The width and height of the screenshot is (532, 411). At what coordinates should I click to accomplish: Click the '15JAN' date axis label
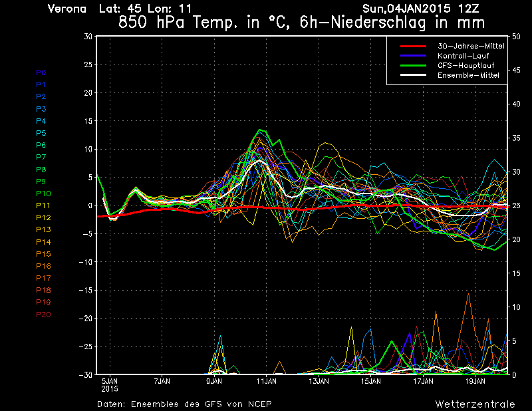pos(371,381)
